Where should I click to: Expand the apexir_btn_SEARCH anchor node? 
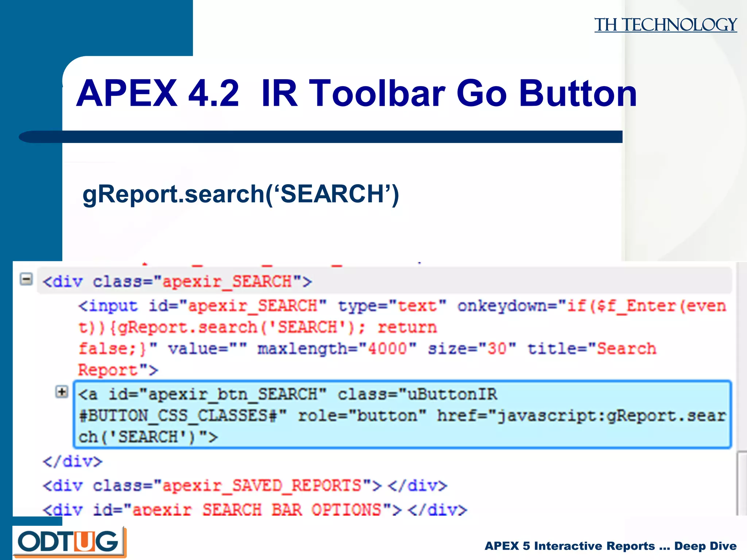(x=62, y=392)
